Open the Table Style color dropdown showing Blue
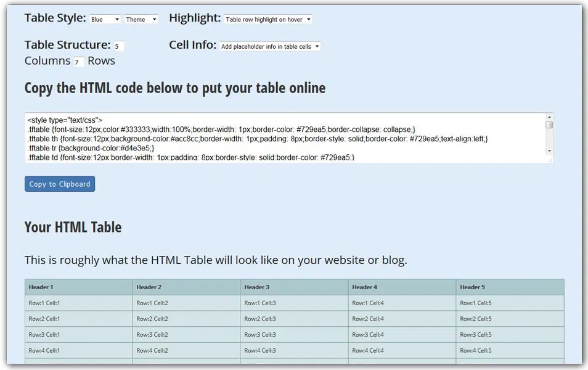The image size is (588, 370). click(105, 18)
